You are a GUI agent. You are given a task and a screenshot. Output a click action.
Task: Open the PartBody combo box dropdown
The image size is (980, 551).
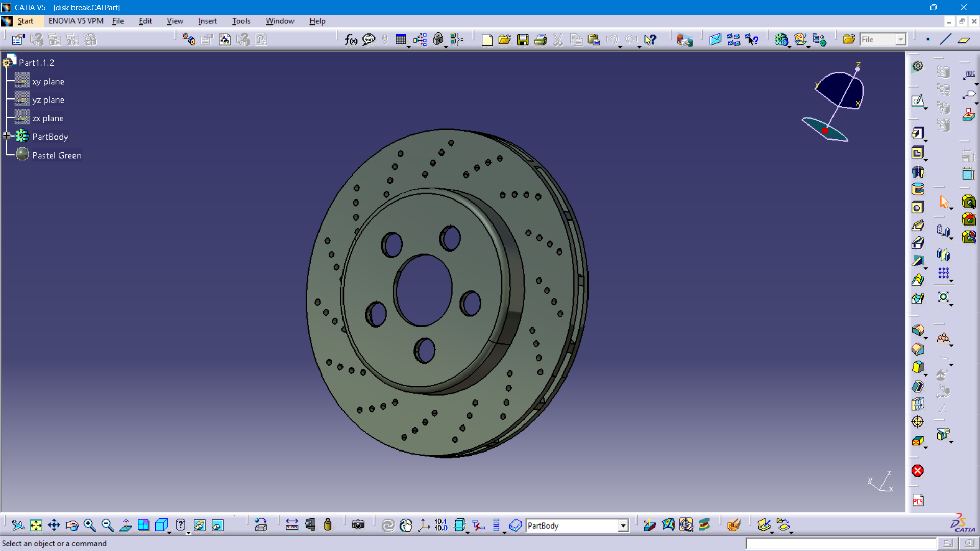[623, 525]
